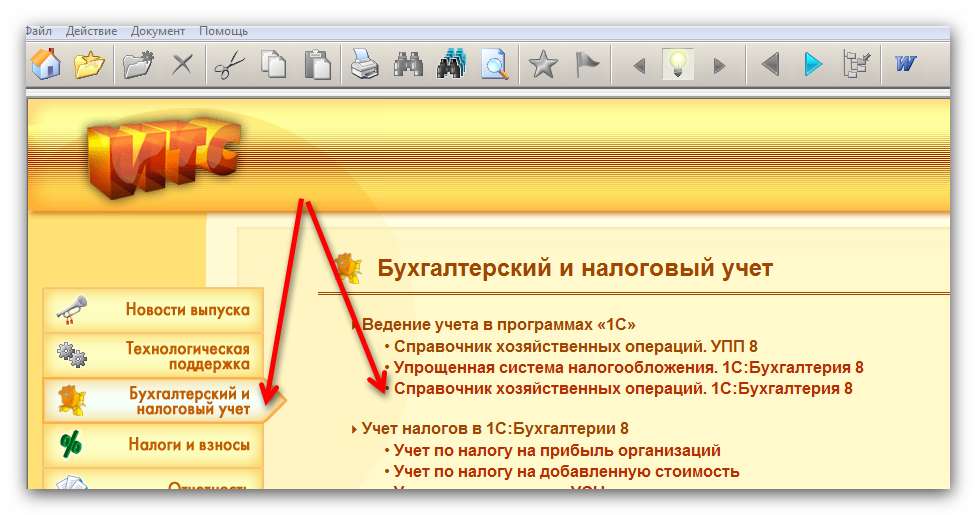Export to Word with the W icon
This screenshot has height=515, width=976.
click(906, 64)
